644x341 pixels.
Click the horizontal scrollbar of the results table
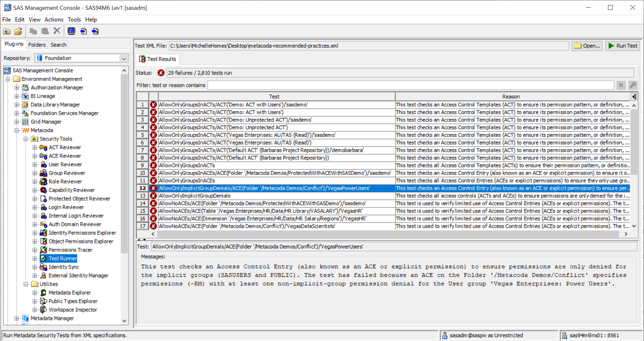click(387, 234)
